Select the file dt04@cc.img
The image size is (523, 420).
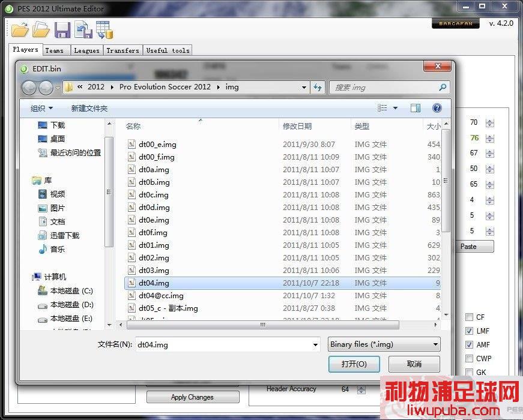pos(283,296)
